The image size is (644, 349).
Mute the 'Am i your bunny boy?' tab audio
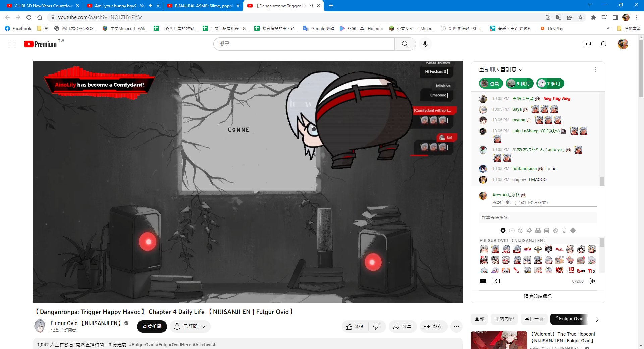[151, 6]
